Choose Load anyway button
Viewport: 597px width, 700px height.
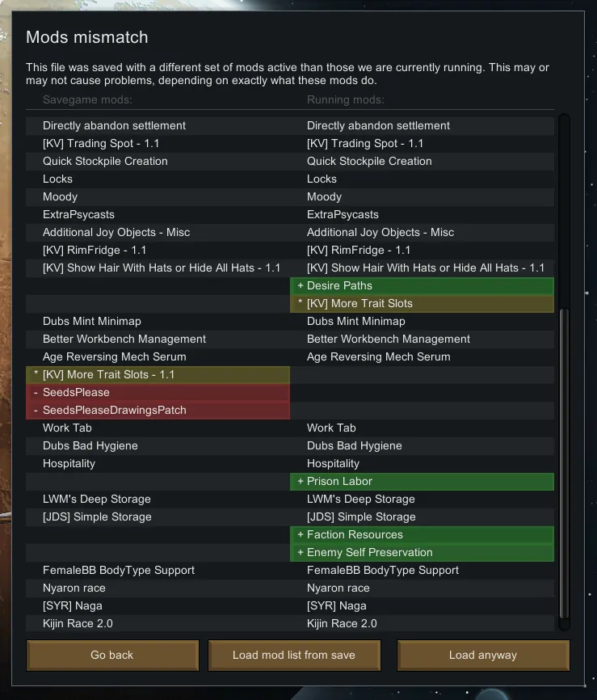pos(483,655)
